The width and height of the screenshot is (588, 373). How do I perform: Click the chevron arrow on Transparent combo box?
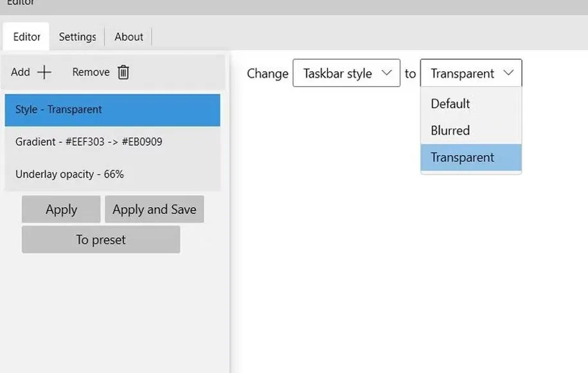tap(508, 73)
